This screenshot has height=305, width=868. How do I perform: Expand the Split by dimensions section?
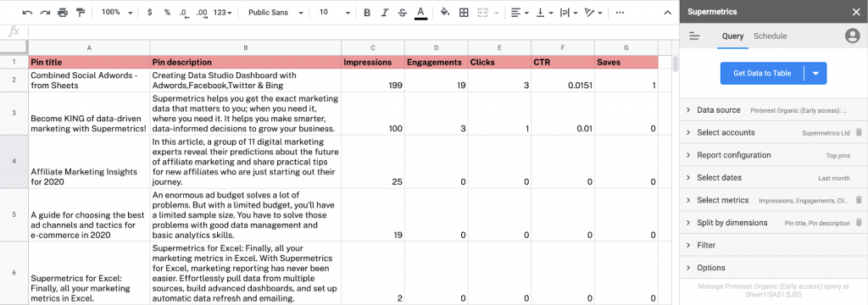pyautogui.click(x=773, y=223)
